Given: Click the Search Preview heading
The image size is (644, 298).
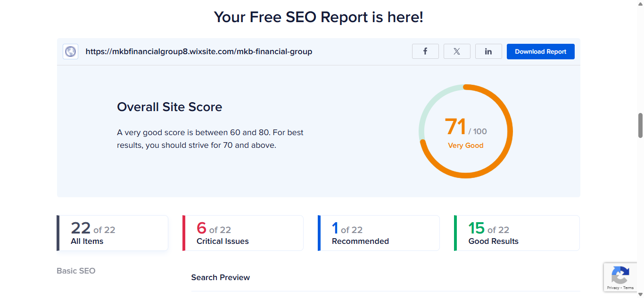Looking at the screenshot, I should click(221, 277).
